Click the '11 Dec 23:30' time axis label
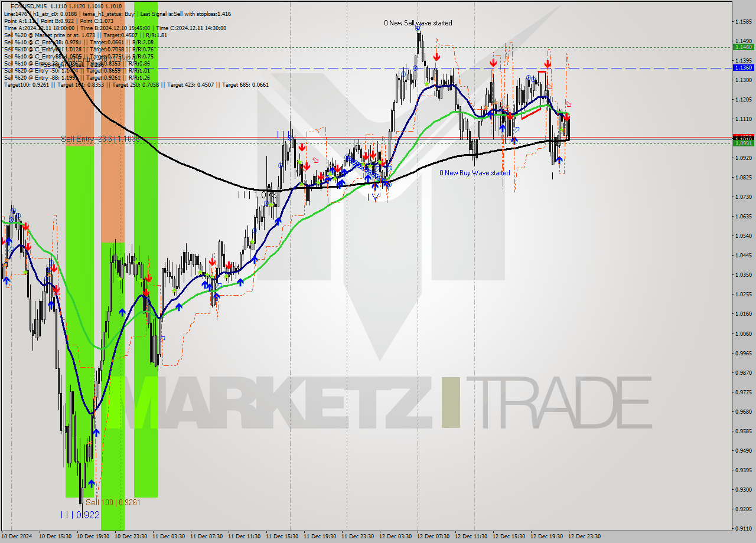756x543 pixels. tap(358, 537)
